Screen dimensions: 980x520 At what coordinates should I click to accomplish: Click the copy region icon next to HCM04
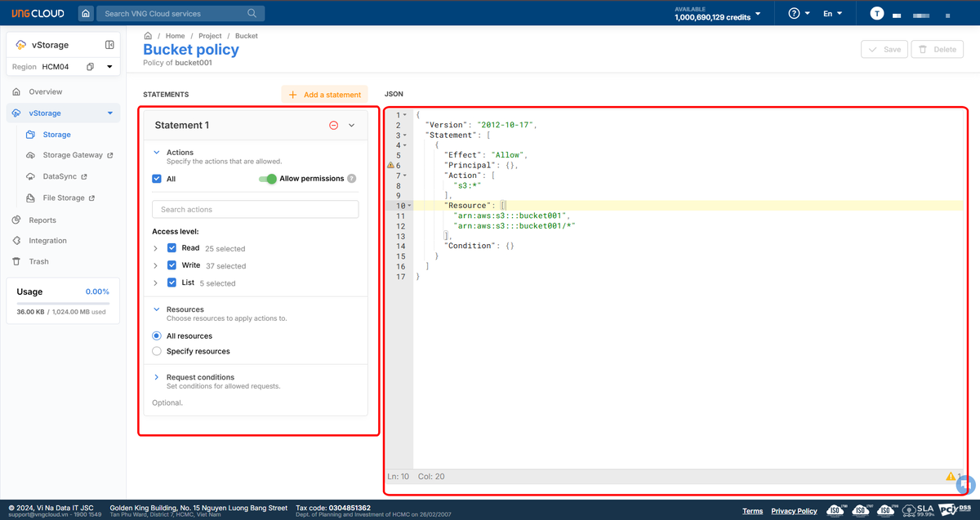click(91, 67)
